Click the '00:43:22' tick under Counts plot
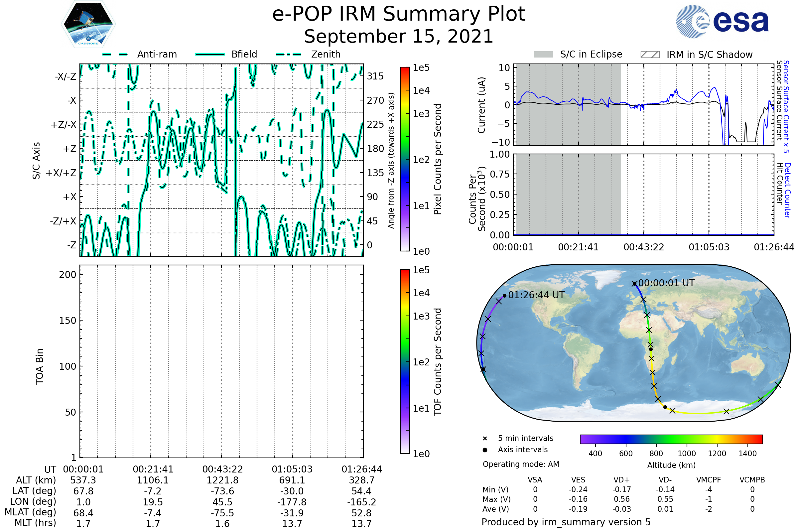Image resolution: width=798 pixels, height=532 pixels. click(x=644, y=247)
